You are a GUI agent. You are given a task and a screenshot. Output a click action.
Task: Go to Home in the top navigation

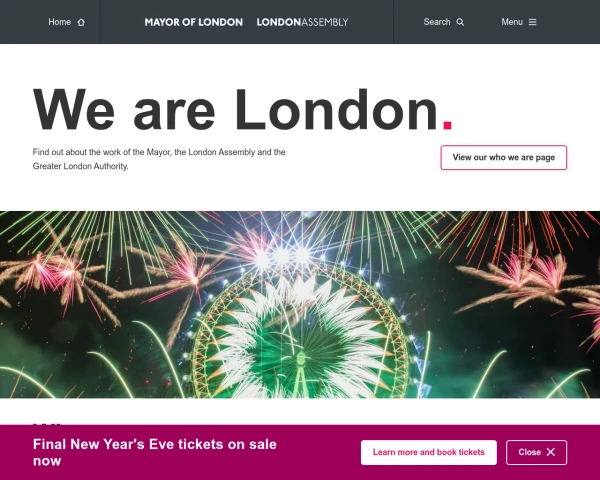pyautogui.click(x=59, y=22)
